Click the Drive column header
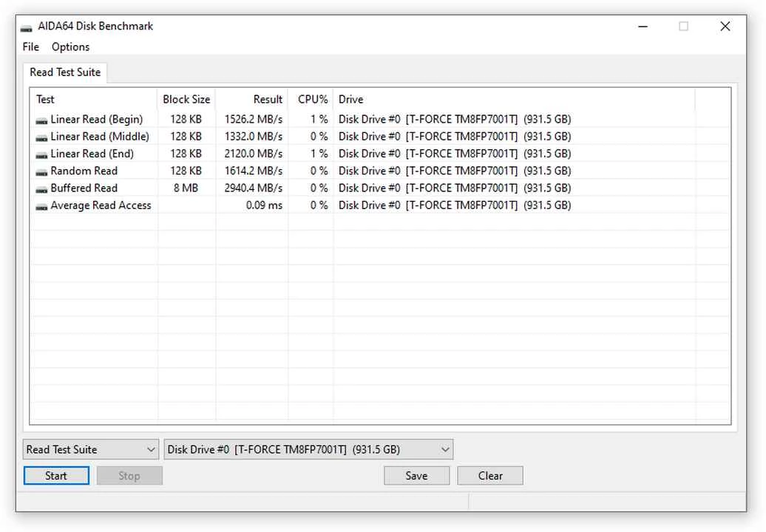The image size is (766, 532). (514, 100)
